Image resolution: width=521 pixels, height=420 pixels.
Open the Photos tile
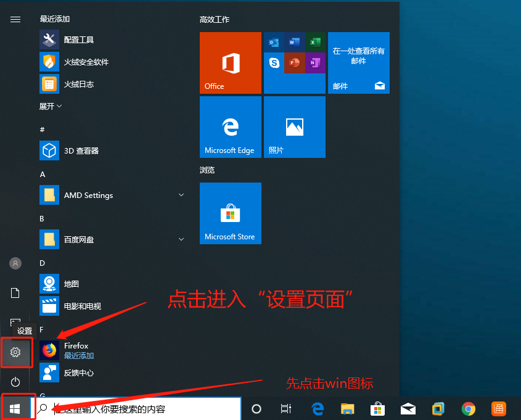point(294,127)
